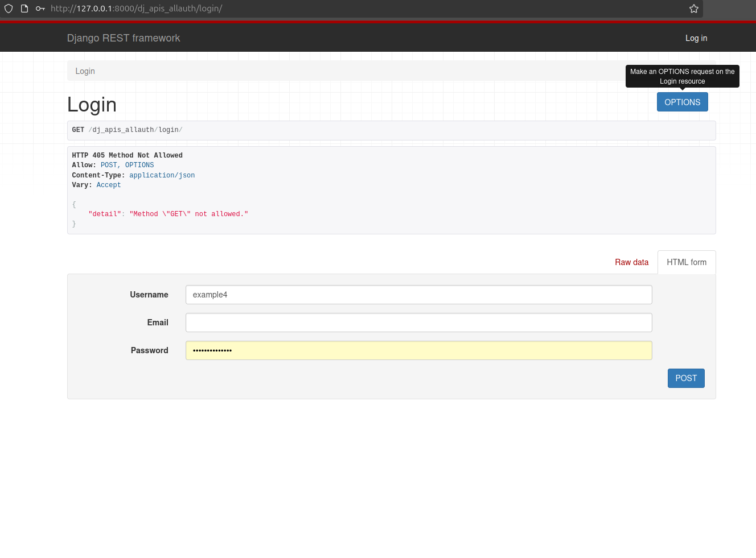Click the page info icon near address bar
The image size is (756, 558).
pyautogui.click(x=24, y=9)
